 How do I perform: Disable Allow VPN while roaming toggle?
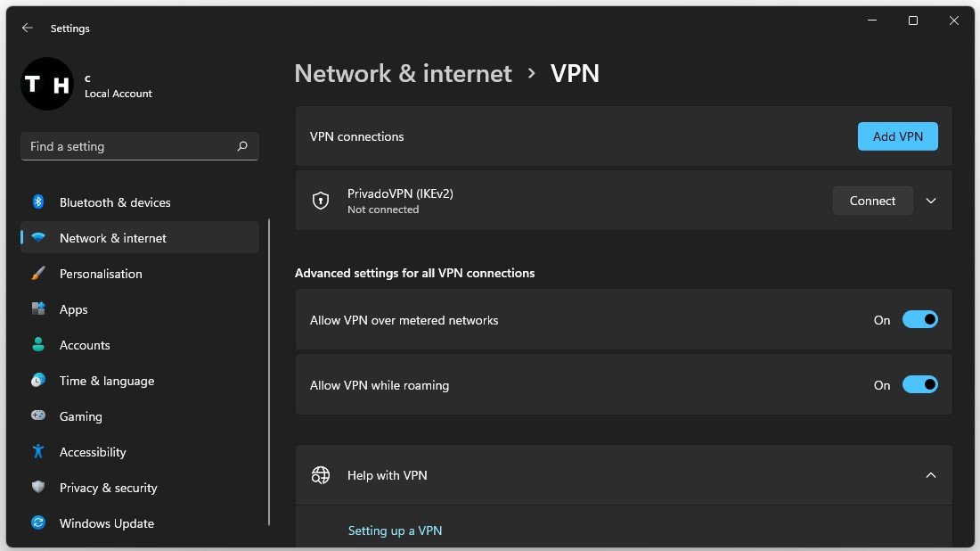pos(919,385)
